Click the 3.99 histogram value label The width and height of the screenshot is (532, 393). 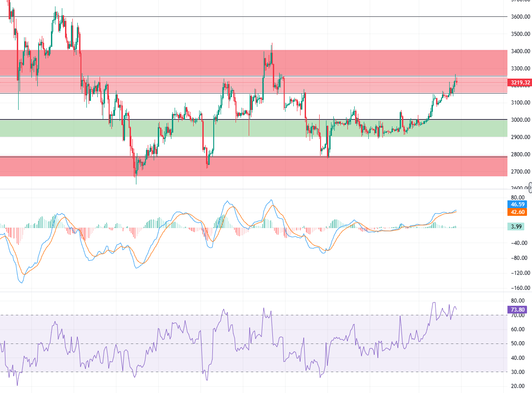(517, 226)
